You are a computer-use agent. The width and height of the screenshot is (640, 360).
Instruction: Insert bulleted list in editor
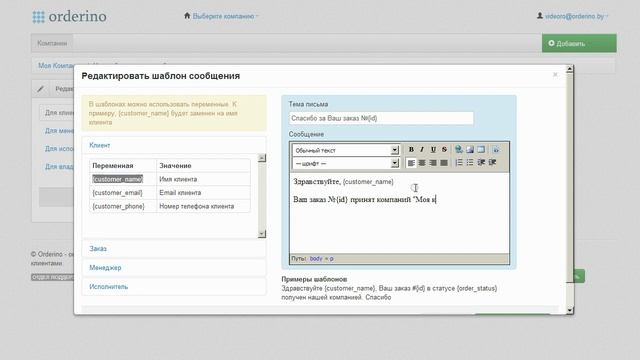pos(470,163)
